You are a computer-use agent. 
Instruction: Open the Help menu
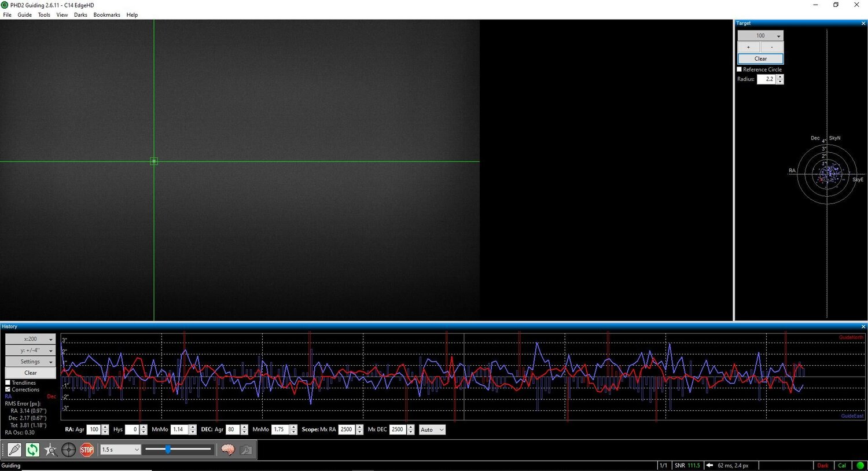[132, 15]
